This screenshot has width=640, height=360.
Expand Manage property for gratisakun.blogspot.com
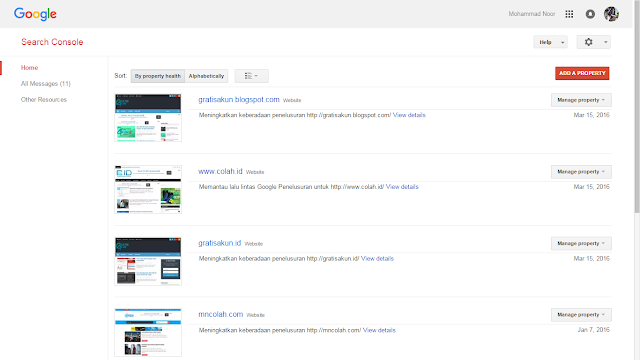(x=581, y=100)
